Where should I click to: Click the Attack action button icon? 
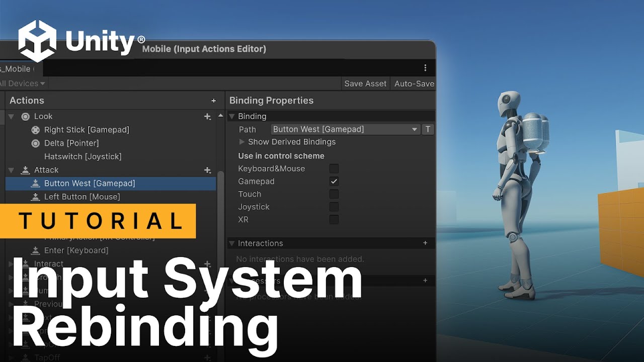click(25, 170)
